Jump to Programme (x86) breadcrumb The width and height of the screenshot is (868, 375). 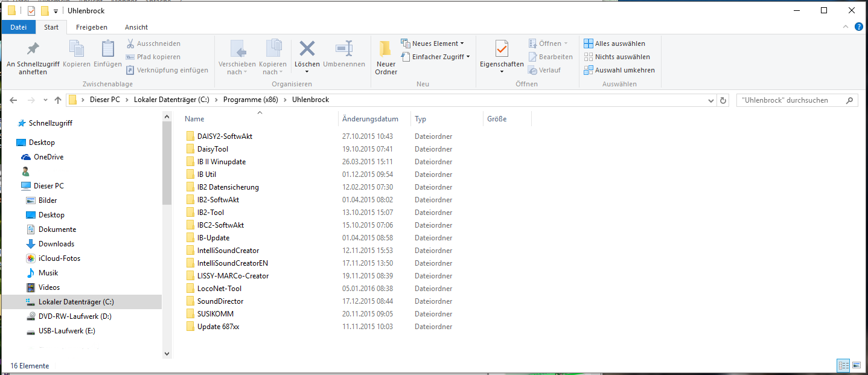[x=251, y=100]
